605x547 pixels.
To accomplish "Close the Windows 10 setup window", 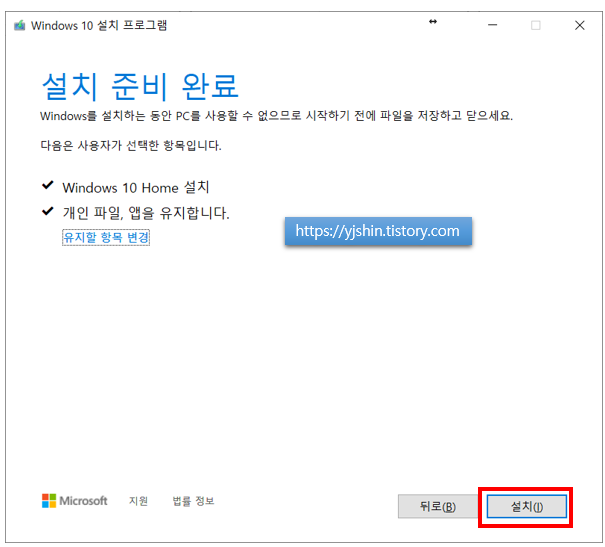I will click(580, 25).
